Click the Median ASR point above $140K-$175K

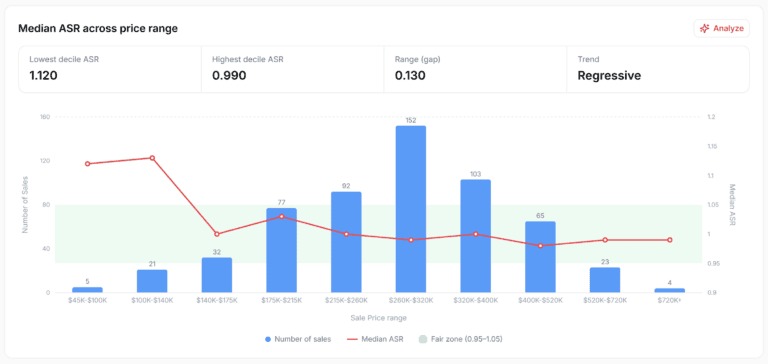coord(217,234)
